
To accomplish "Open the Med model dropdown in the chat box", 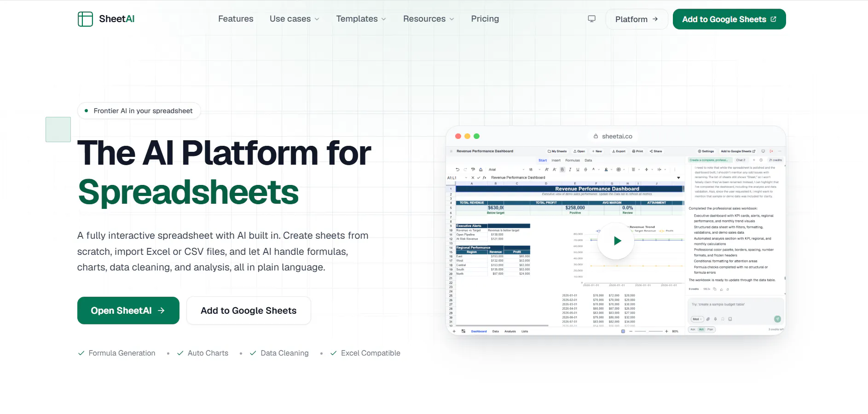I will tap(697, 319).
